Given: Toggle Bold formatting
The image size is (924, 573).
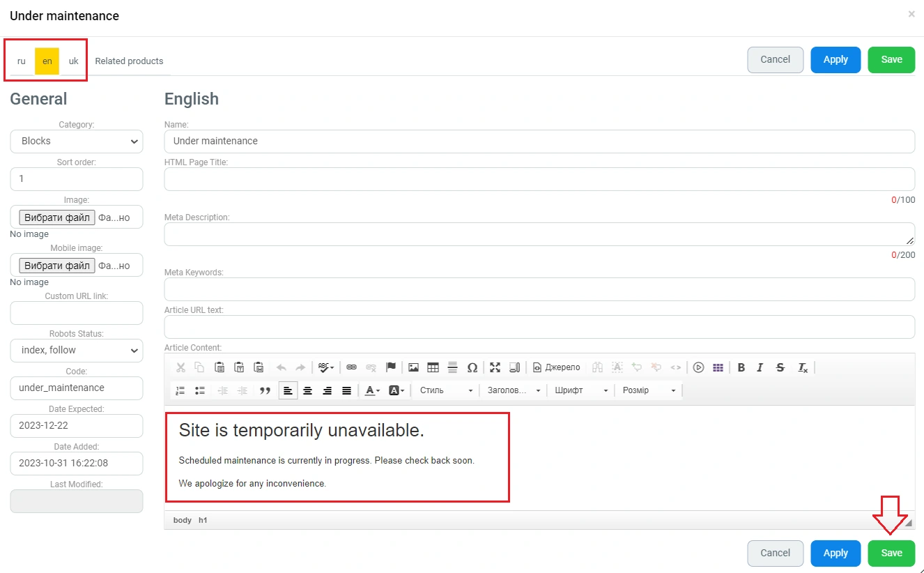Looking at the screenshot, I should 741,367.
